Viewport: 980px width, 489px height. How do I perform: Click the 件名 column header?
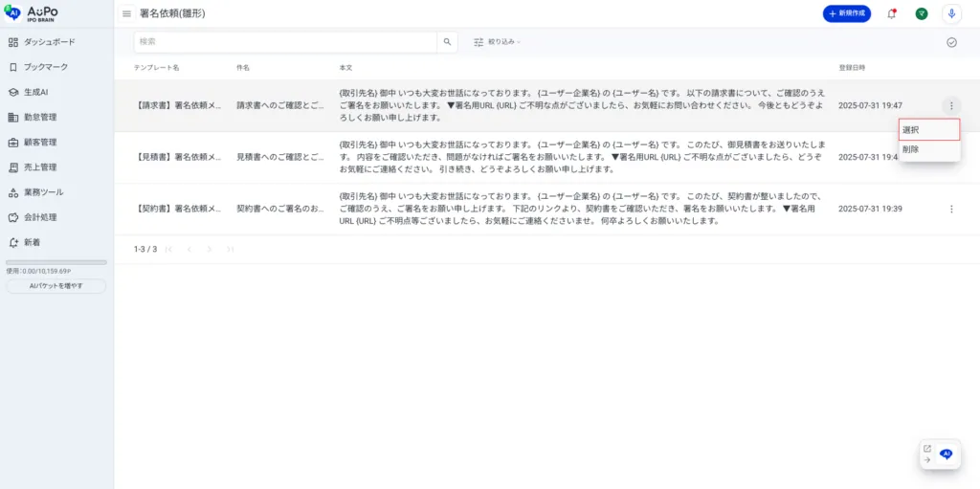243,67
